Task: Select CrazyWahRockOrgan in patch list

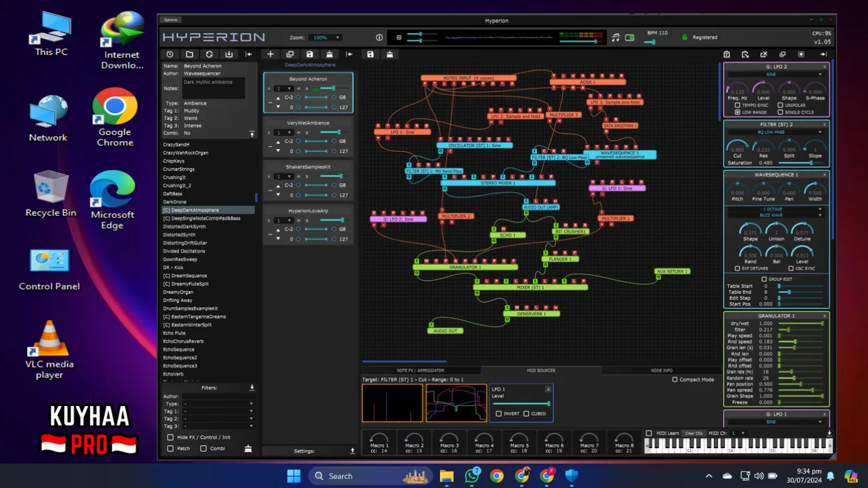Action: [x=186, y=152]
